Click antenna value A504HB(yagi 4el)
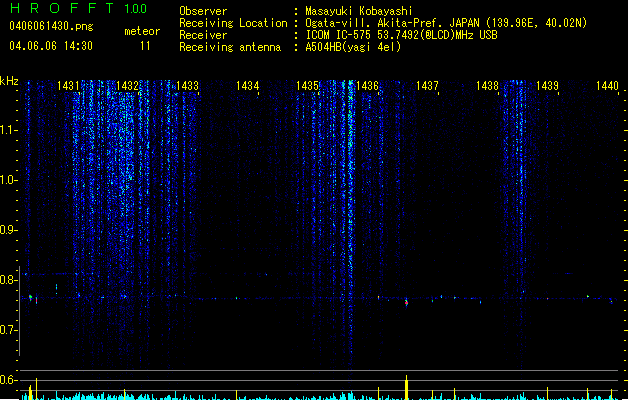This screenshot has width=629, height=400. [x=353, y=47]
